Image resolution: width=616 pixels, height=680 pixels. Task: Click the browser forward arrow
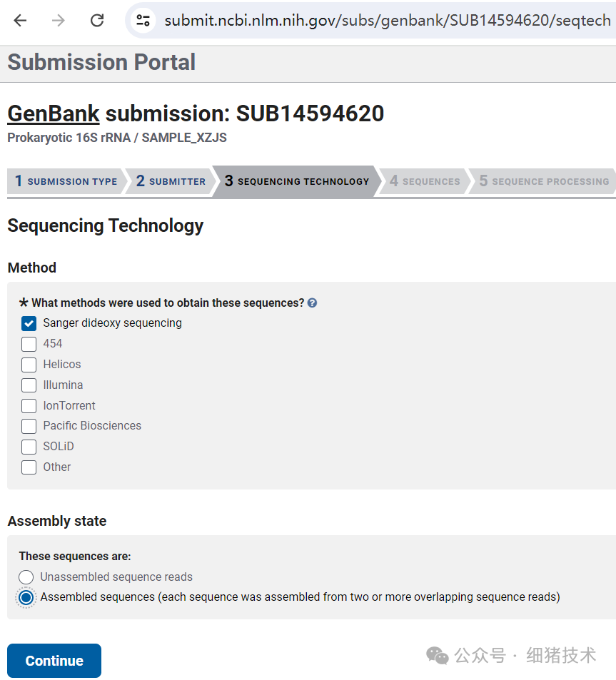click(x=59, y=21)
